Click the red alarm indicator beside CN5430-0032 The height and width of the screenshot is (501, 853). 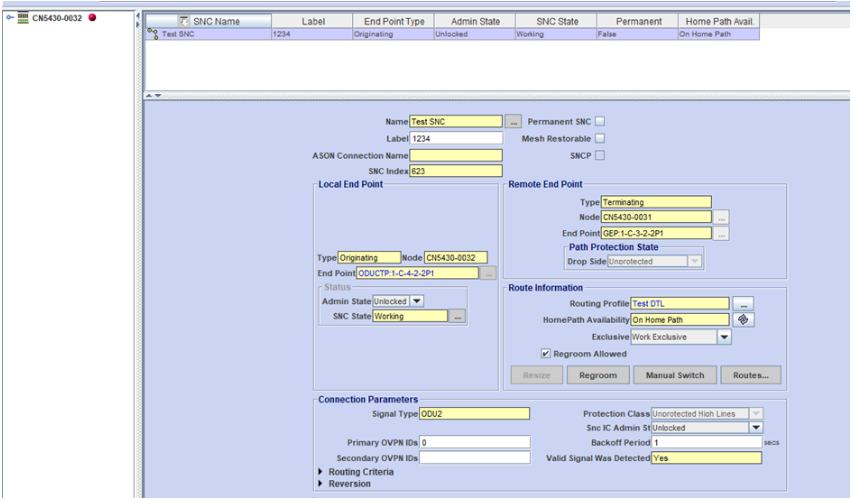(92, 17)
